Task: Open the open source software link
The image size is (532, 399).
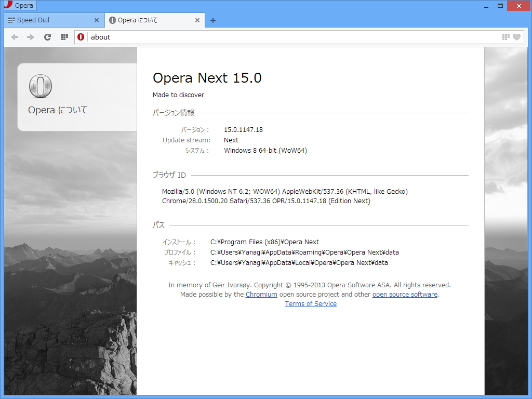Action: click(405, 294)
